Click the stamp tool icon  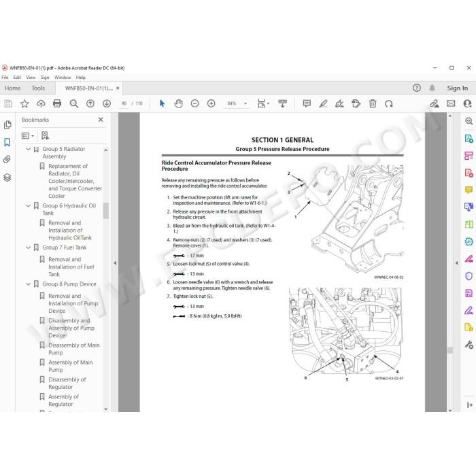(x=356, y=104)
